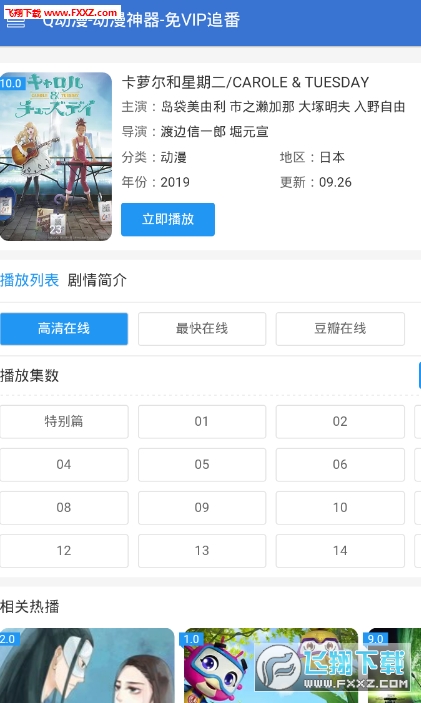Open the Carole & Tuesday poster thumbnail
The width and height of the screenshot is (421, 703).
[x=56, y=156]
